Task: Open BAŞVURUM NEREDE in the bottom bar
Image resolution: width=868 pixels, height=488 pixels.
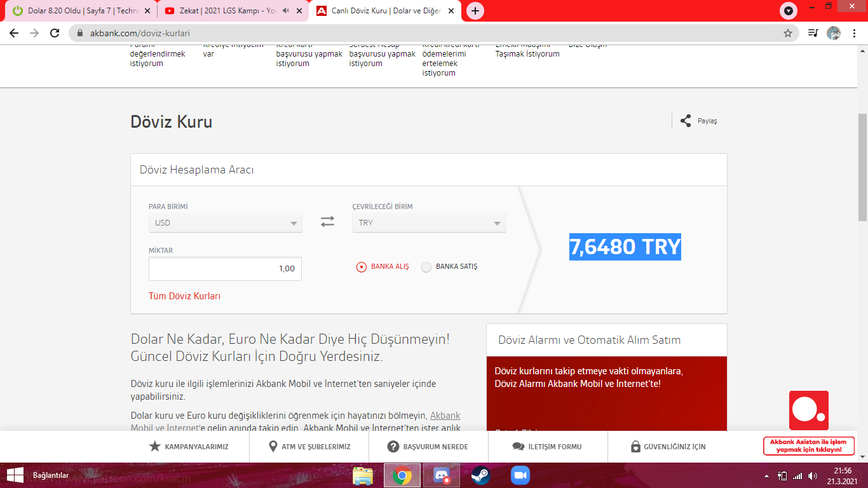Action: 435,447
